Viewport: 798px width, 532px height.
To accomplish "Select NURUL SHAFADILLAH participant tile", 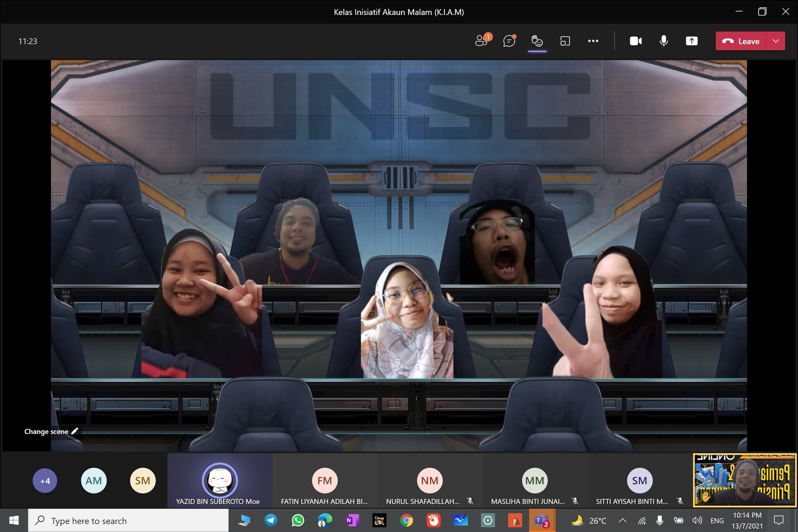I will (430, 481).
